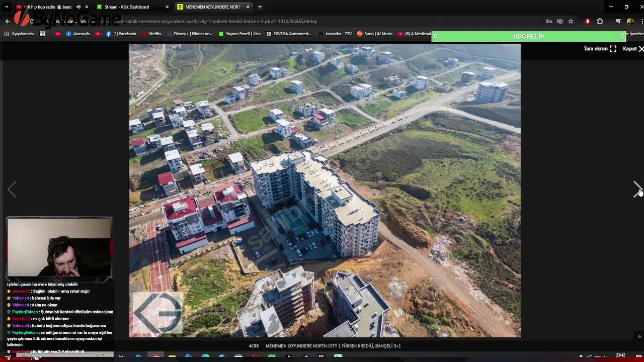644x362 pixels.
Task: Mute the lofi hip hop radio tab audio
Action: [x=78, y=7]
